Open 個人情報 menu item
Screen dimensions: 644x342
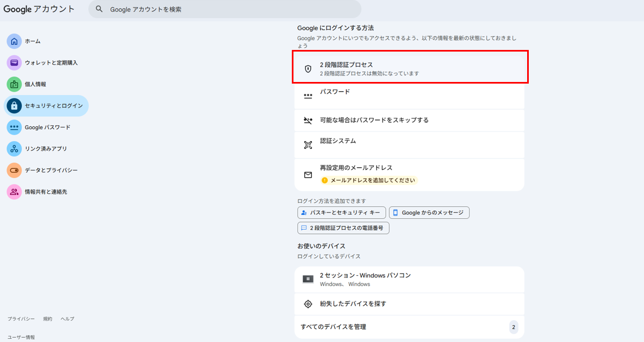click(x=46, y=85)
